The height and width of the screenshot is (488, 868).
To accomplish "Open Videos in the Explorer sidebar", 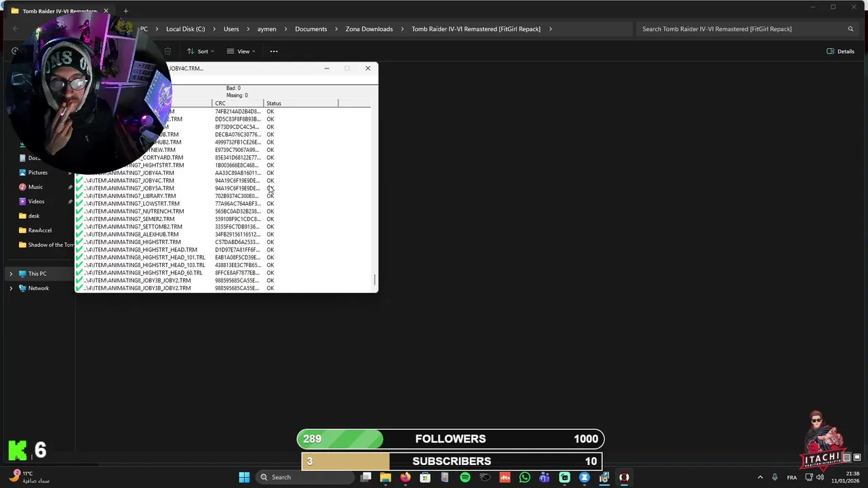I will [36, 201].
